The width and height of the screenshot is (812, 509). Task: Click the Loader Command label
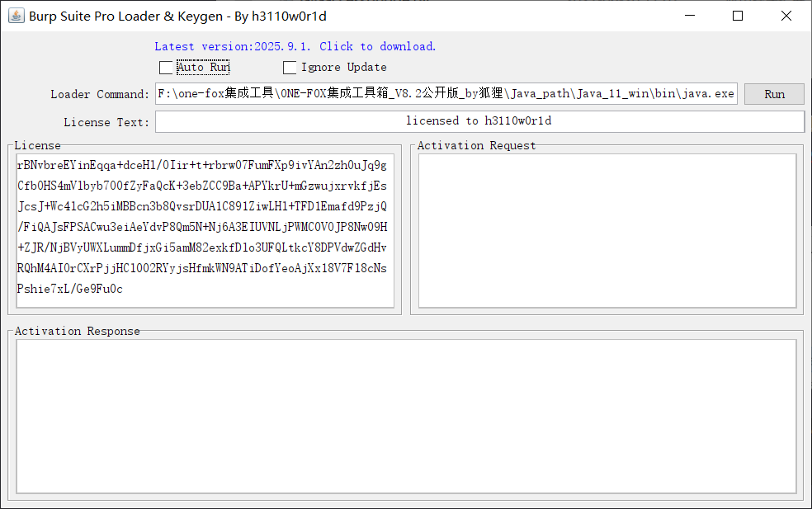(x=99, y=94)
